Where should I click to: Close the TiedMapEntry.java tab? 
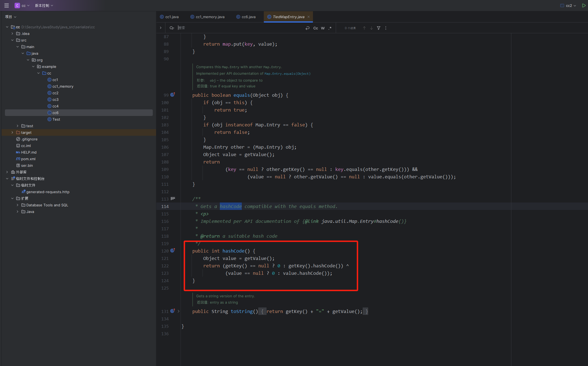(x=309, y=17)
